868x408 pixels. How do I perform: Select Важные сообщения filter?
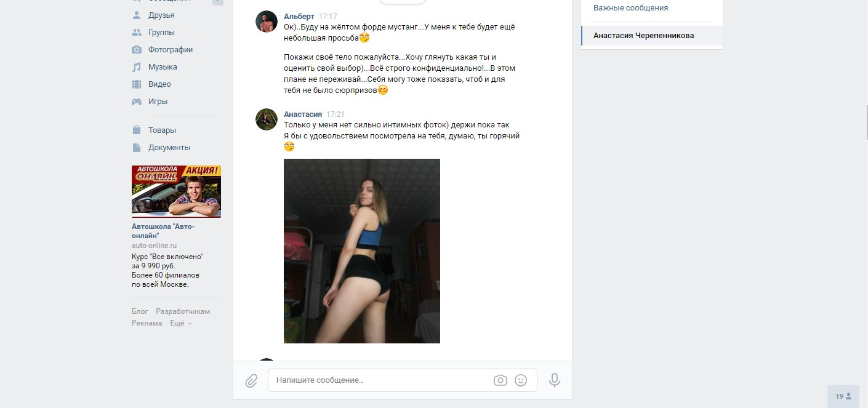click(x=630, y=8)
